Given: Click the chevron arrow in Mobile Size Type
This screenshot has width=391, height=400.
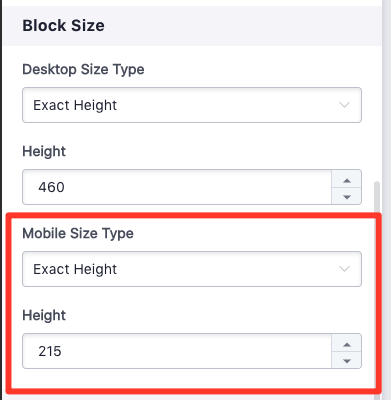Looking at the screenshot, I should click(x=344, y=269).
